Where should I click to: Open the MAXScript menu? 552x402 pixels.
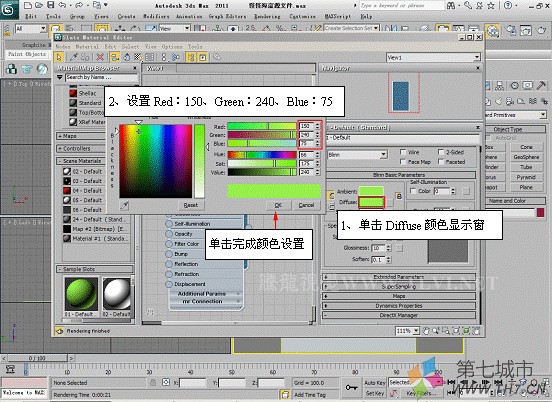[338, 17]
